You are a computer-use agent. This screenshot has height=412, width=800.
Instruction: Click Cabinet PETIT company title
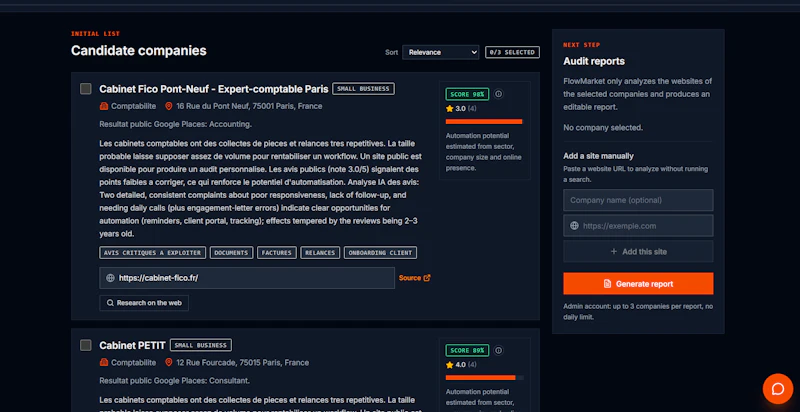(x=133, y=345)
